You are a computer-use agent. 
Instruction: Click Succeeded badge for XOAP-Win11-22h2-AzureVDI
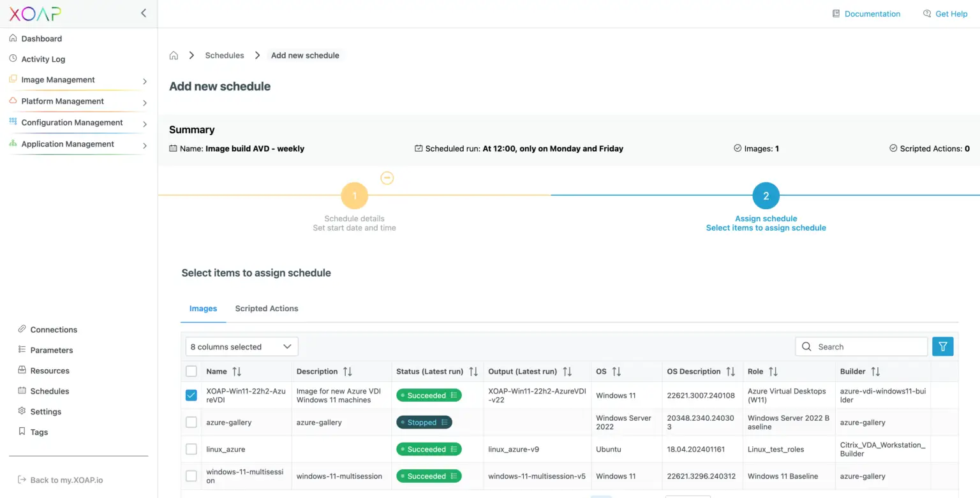pos(429,395)
